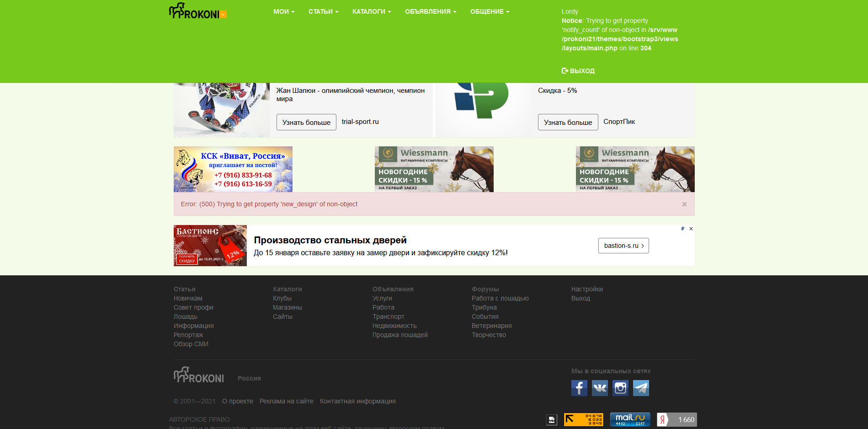Open the Facebook social icon in the footer
The width and height of the screenshot is (868, 429).
click(579, 388)
